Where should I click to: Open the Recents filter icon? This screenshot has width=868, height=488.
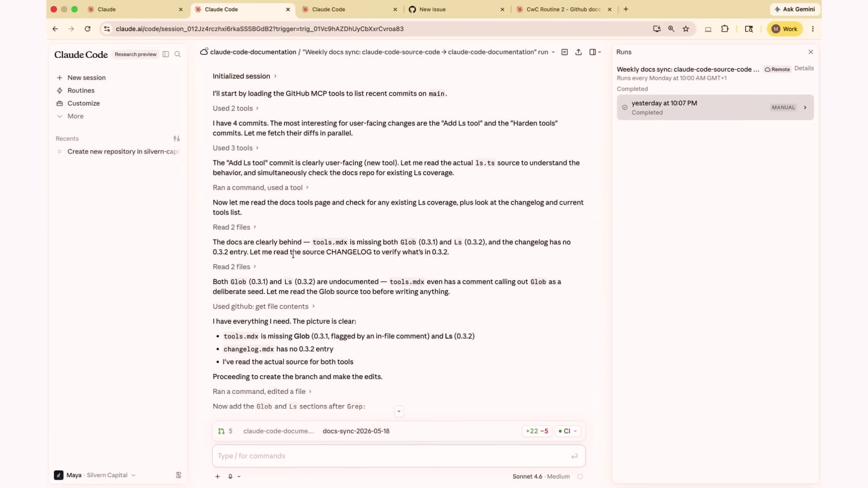(177, 139)
